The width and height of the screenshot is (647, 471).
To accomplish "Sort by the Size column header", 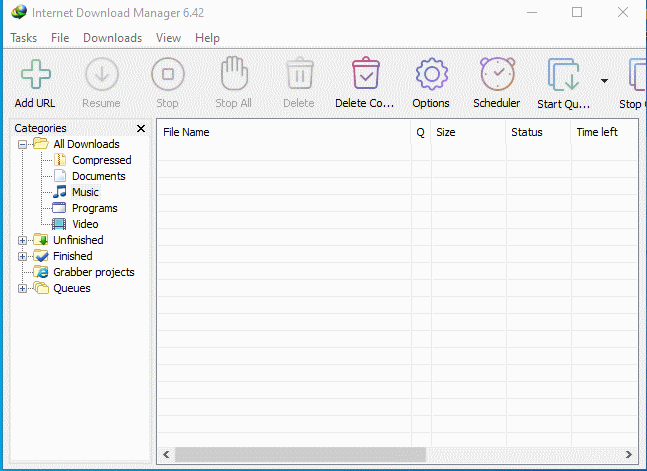I will pos(468,132).
